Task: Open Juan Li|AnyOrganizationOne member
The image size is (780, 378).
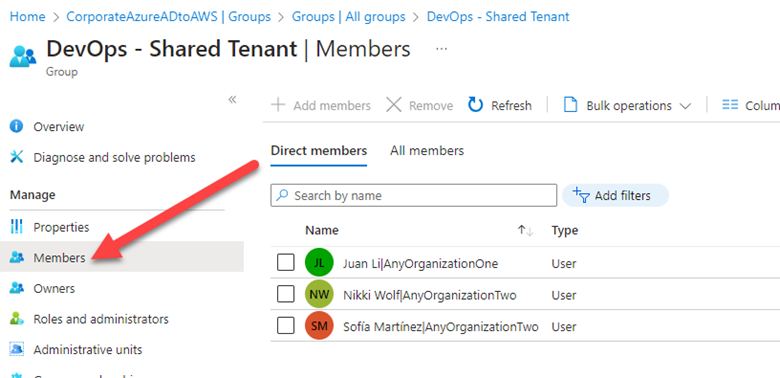Action: (x=420, y=264)
